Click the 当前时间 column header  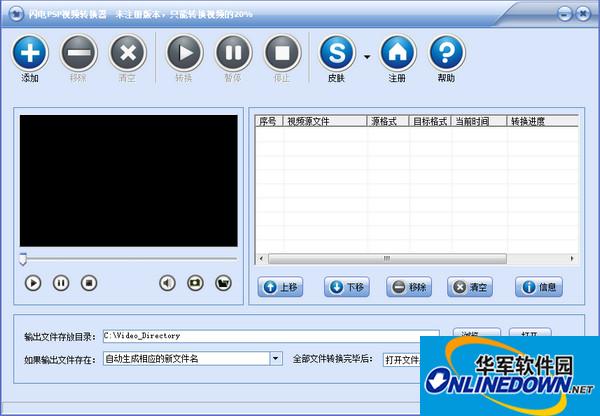[x=479, y=121]
